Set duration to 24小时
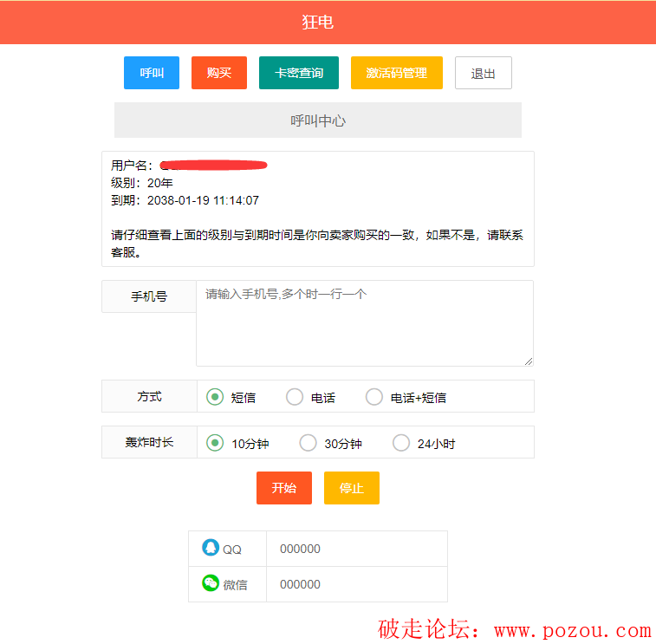656x644 pixels. (401, 443)
